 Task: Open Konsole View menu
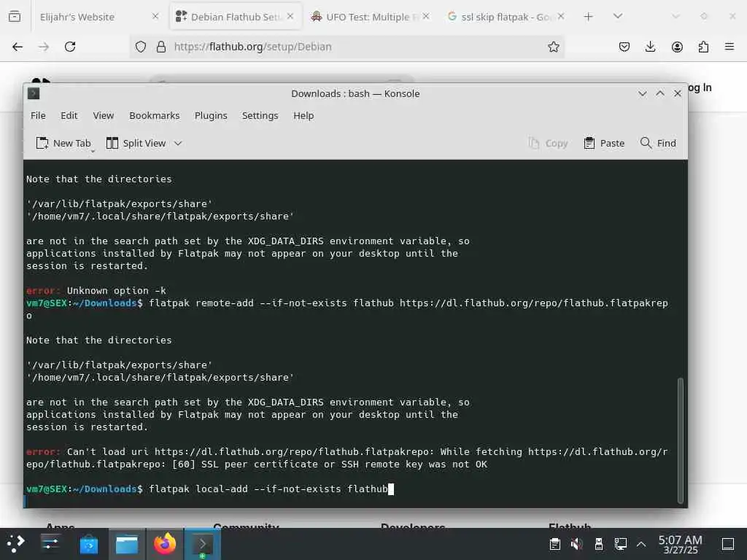104,116
